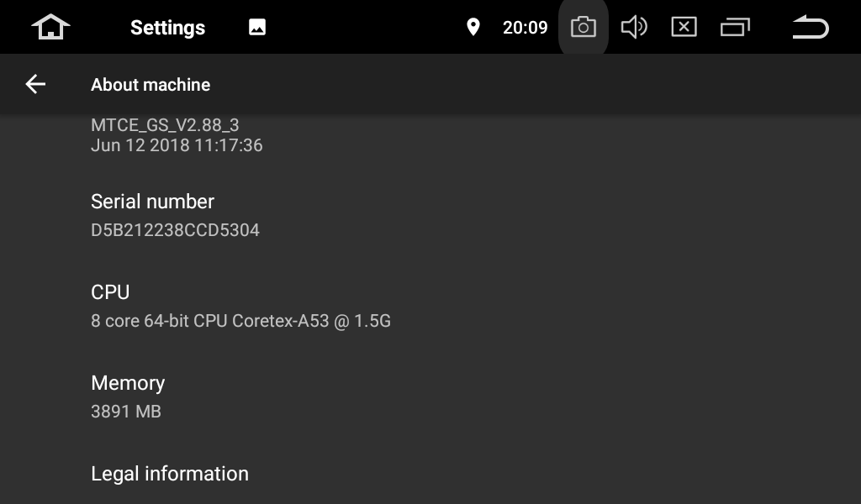
Task: Tap the back arrow beside About machine
Action: click(35, 84)
